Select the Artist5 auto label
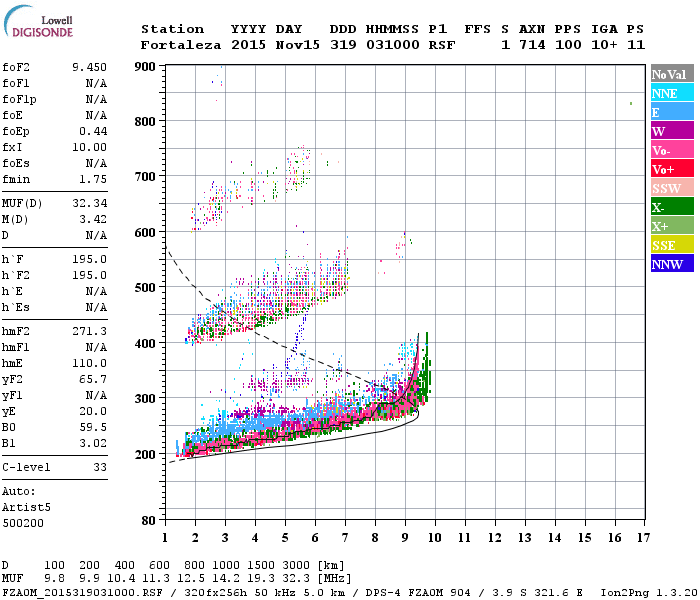 point(26,508)
